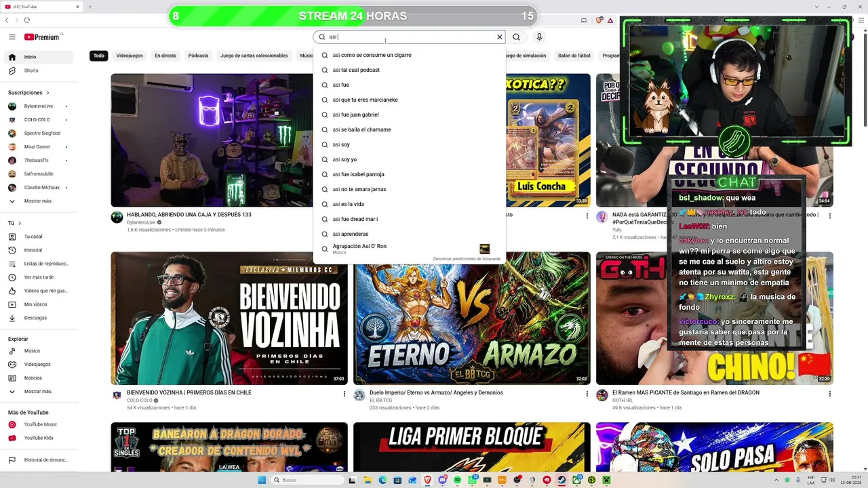The height and width of the screenshot is (488, 868).
Task: Choose suggestion 'Agrupación Asi D' Ron'
Action: click(x=410, y=249)
